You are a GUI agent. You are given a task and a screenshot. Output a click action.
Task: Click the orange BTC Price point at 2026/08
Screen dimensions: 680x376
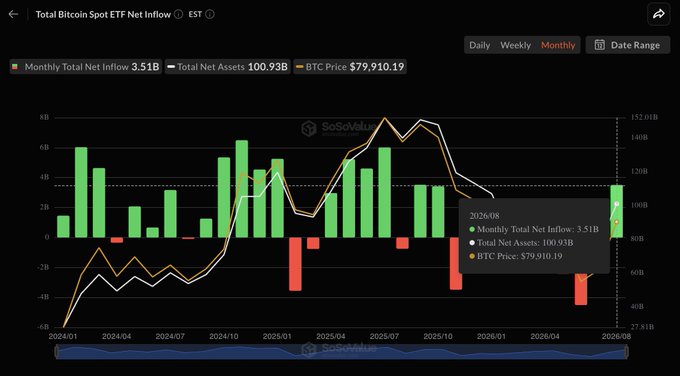click(617, 222)
